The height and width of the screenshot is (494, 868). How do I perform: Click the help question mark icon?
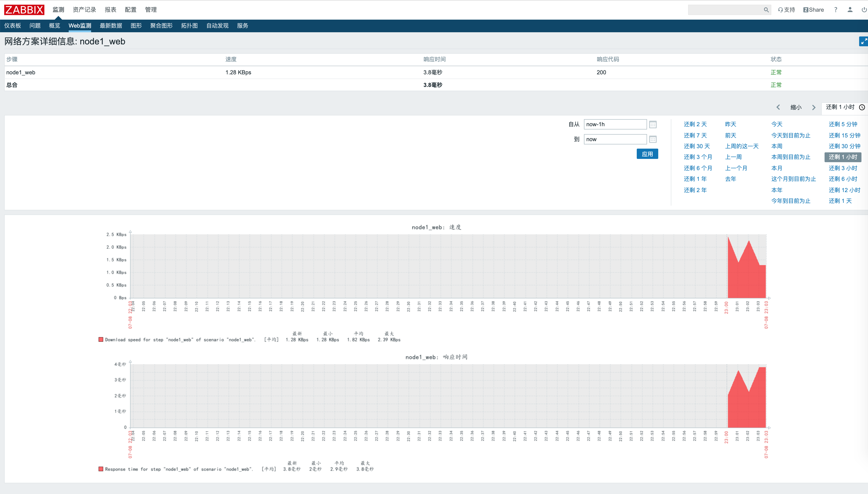click(x=836, y=10)
